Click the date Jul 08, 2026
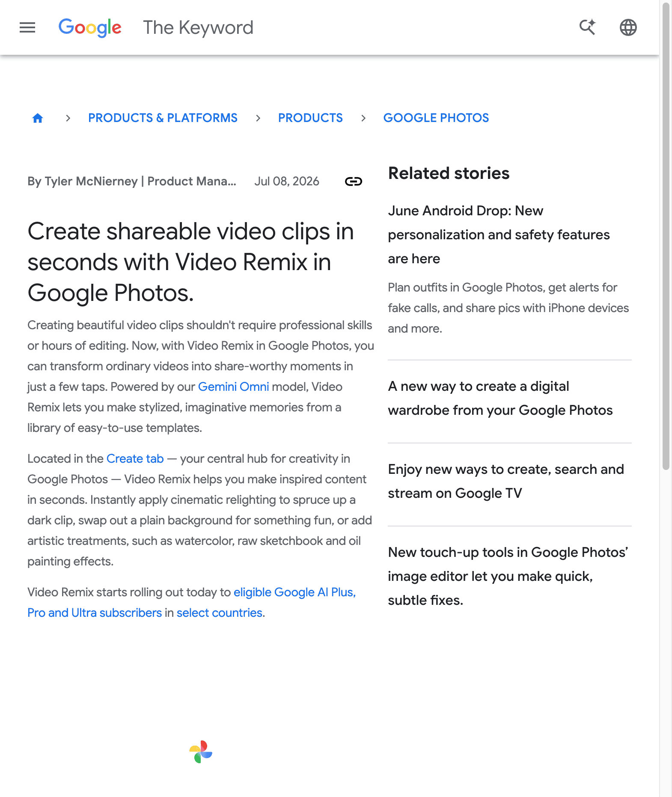This screenshot has width=672, height=797. [x=287, y=181]
